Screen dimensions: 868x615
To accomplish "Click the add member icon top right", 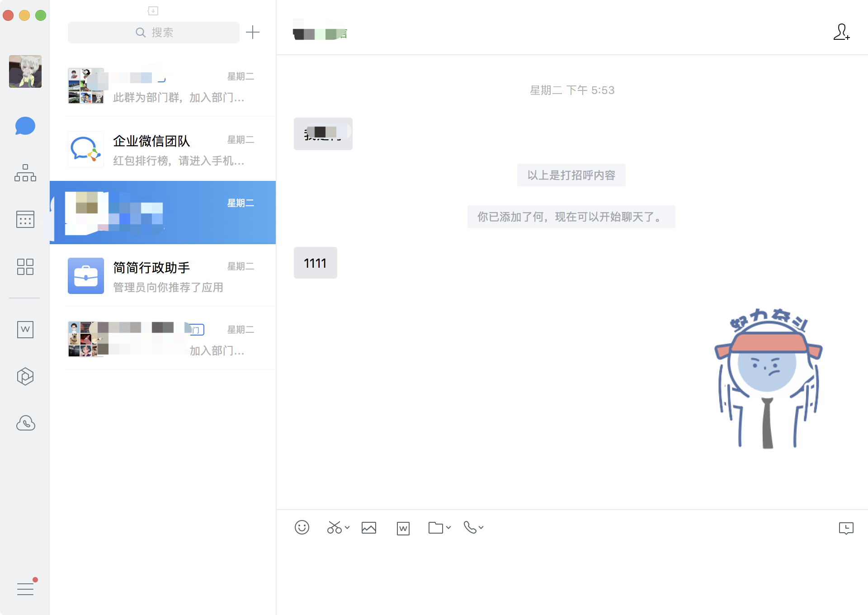I will tap(841, 32).
